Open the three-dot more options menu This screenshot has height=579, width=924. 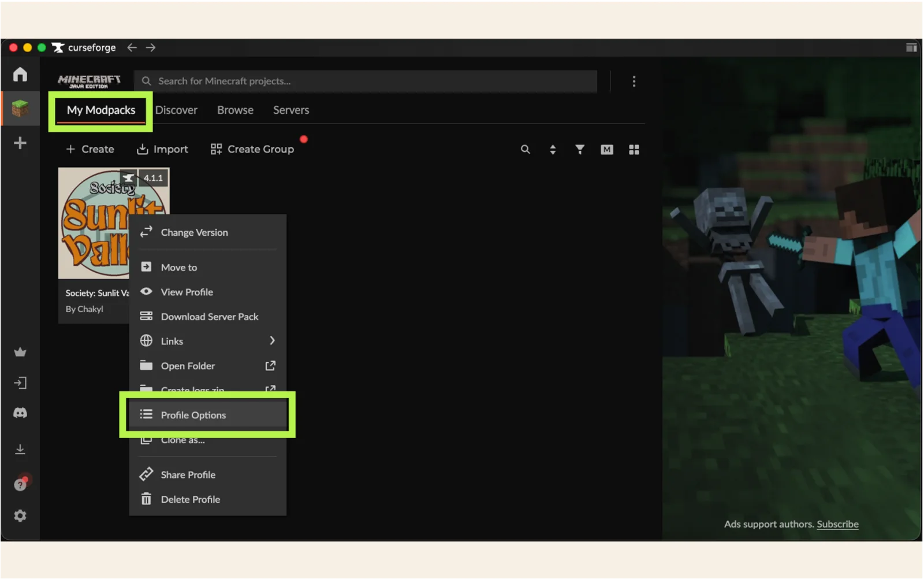click(634, 81)
